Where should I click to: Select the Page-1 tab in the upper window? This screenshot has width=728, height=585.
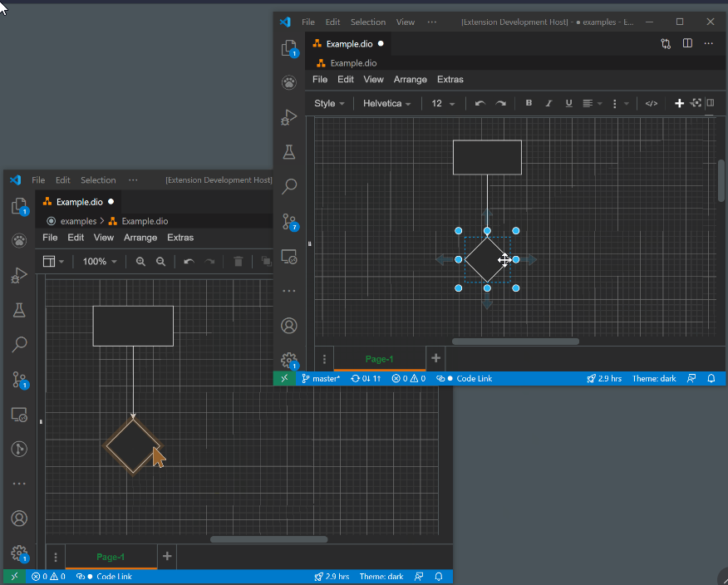(x=379, y=359)
